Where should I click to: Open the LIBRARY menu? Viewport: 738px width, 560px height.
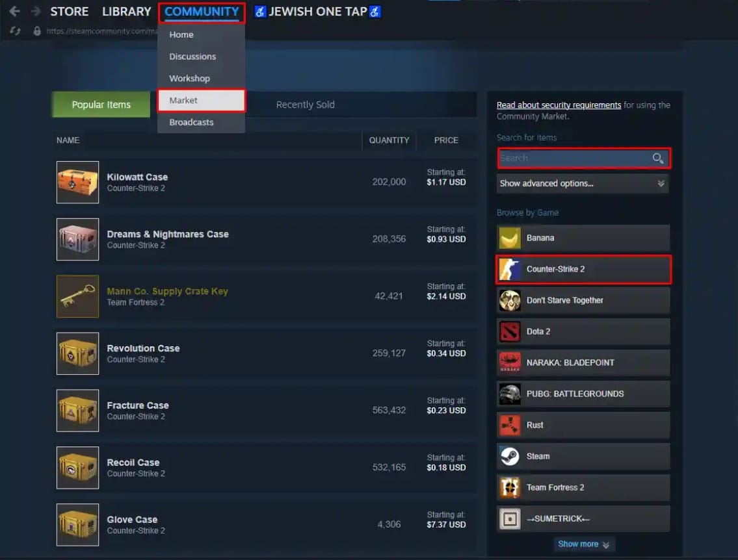(127, 11)
